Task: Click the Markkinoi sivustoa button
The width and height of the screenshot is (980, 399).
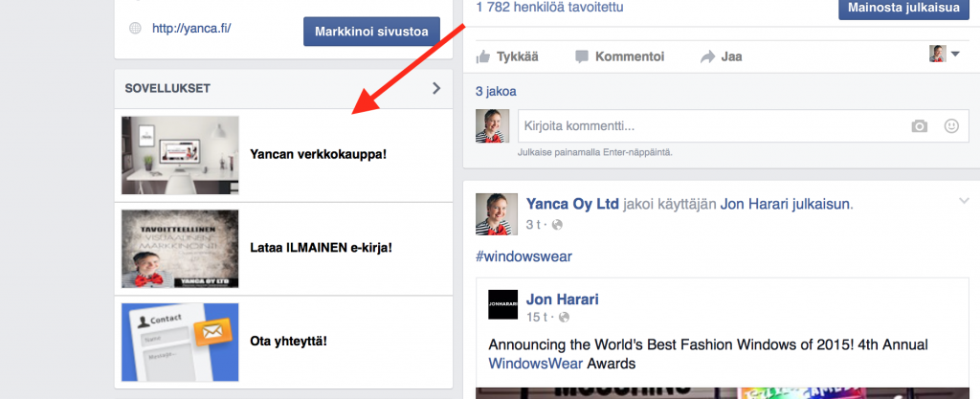Action: (x=371, y=32)
